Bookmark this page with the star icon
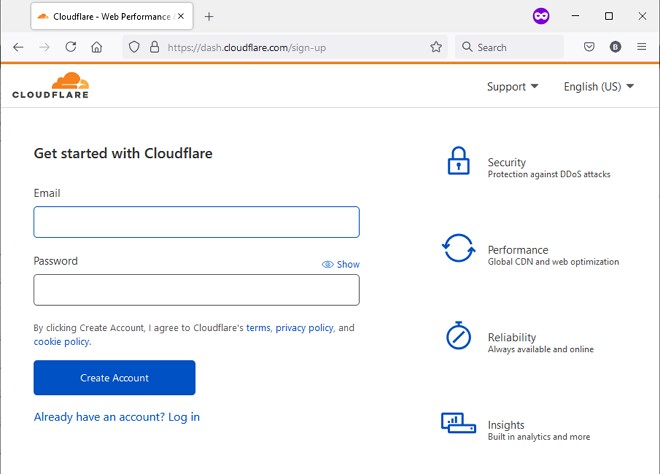Screen dimensions: 660x474 click(x=436, y=47)
